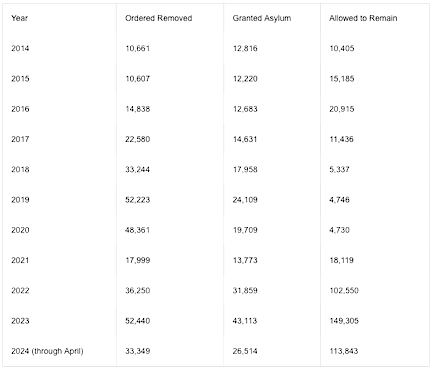Select the Allowed to Remain header
Screen dimensions: 432x369
click(x=363, y=18)
